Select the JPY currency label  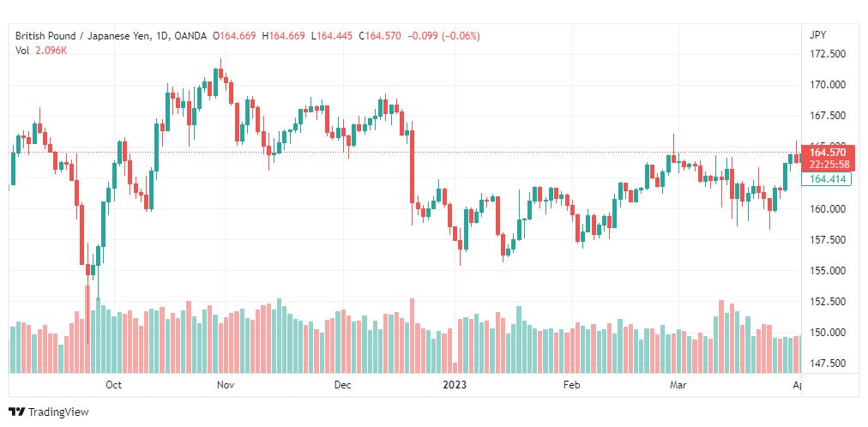(817, 35)
